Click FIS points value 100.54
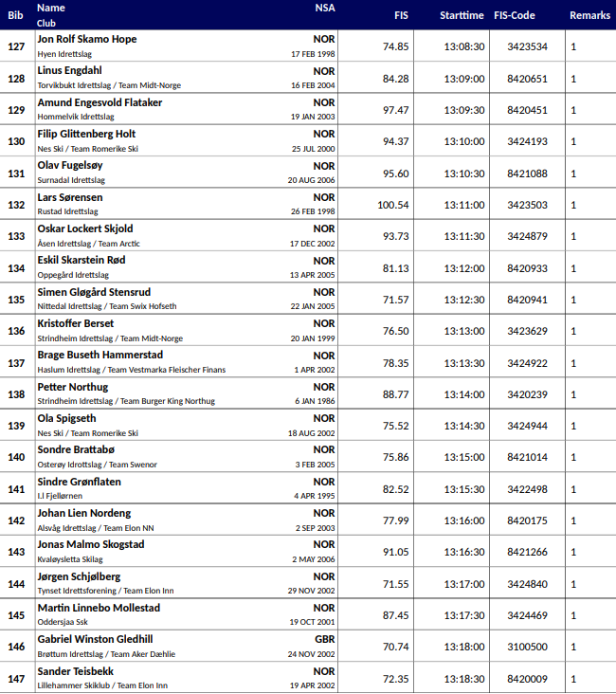The height and width of the screenshot is (694, 616). click(x=393, y=205)
